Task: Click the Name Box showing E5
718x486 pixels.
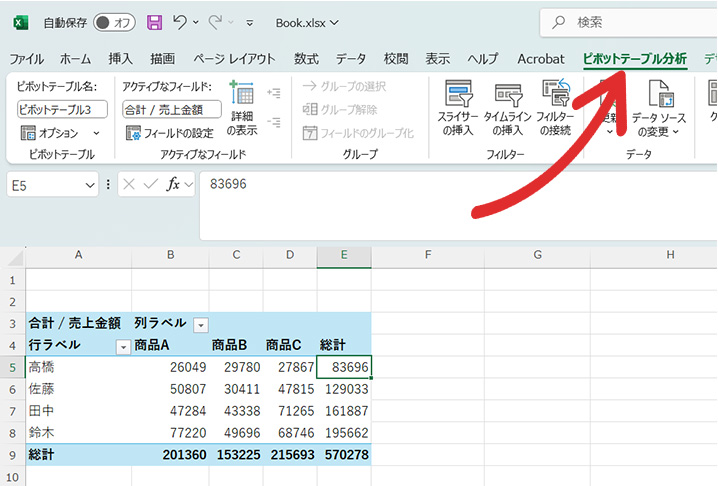Action: (46, 186)
